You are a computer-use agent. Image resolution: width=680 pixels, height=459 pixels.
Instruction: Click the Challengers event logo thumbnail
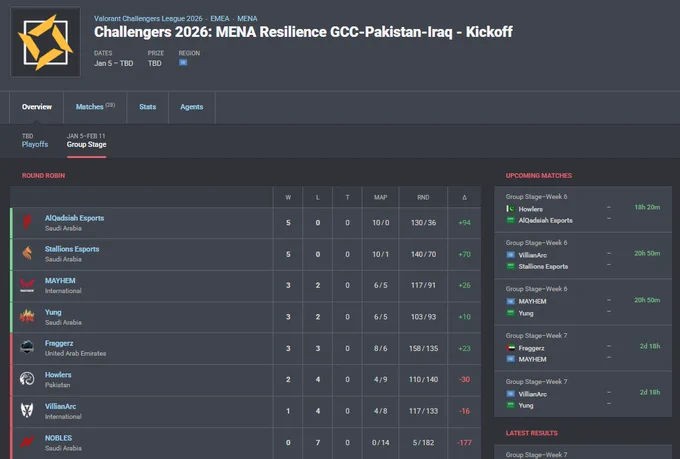click(x=46, y=42)
